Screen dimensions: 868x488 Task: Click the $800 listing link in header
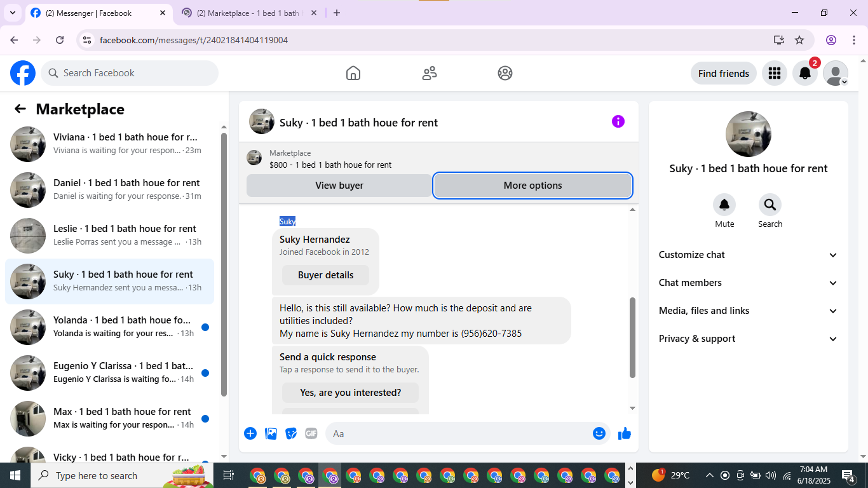coord(330,165)
